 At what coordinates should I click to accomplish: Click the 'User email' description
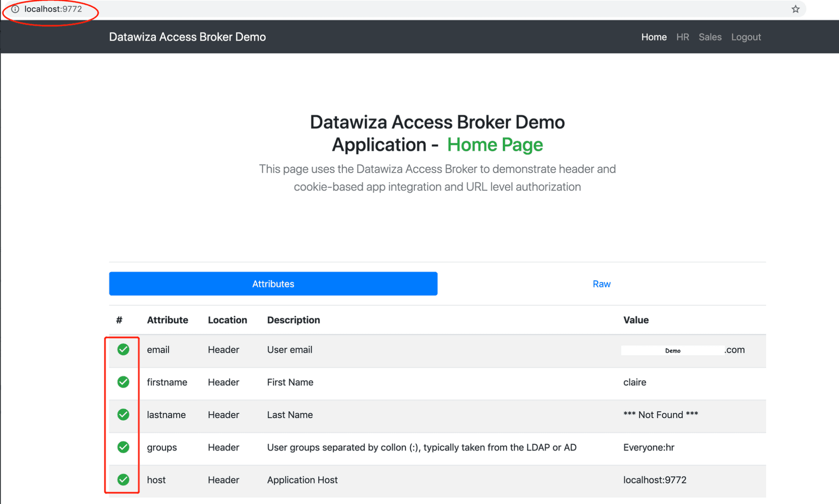pyautogui.click(x=289, y=350)
